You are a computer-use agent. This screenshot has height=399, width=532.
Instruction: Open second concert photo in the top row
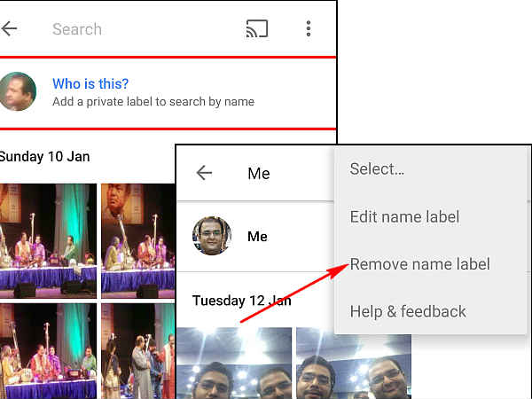point(137,239)
